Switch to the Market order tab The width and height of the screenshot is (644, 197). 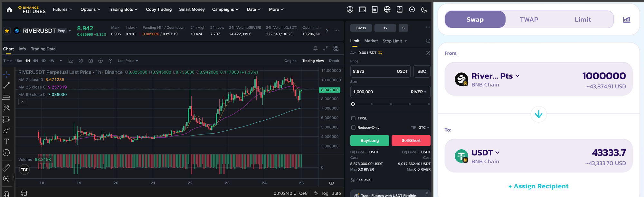pos(371,41)
